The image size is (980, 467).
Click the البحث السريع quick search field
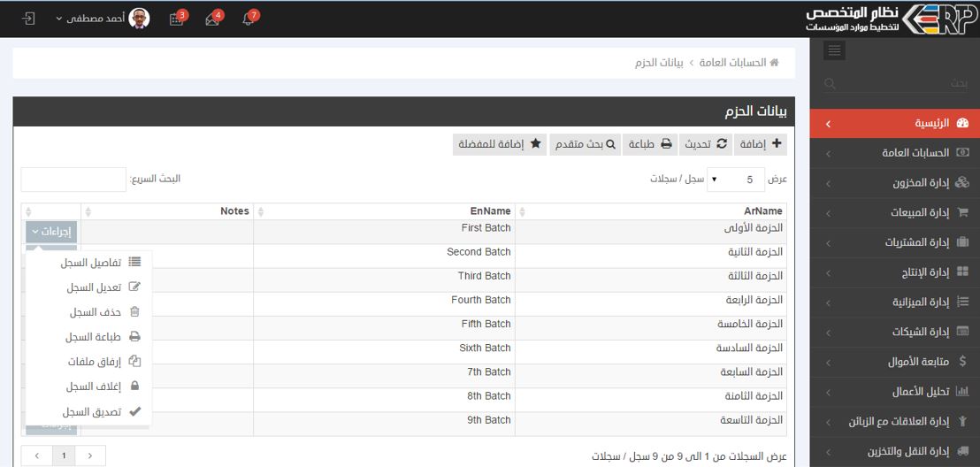point(73,180)
